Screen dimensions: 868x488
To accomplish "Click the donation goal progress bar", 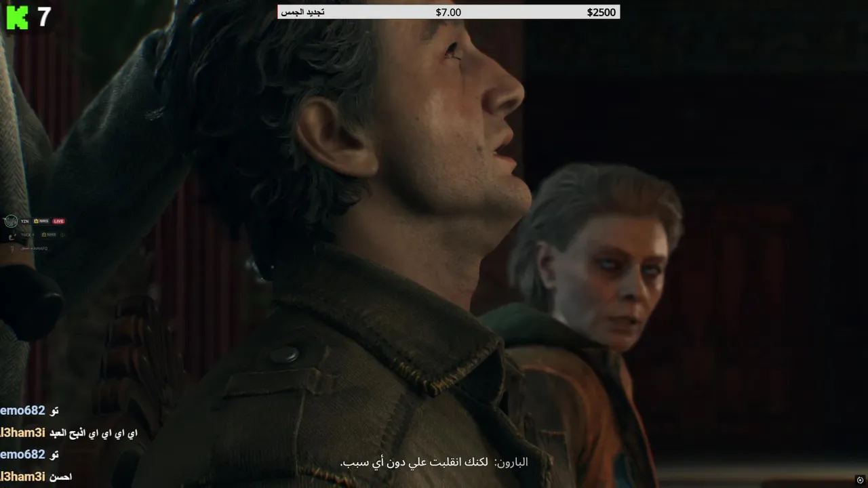I will coord(448,12).
